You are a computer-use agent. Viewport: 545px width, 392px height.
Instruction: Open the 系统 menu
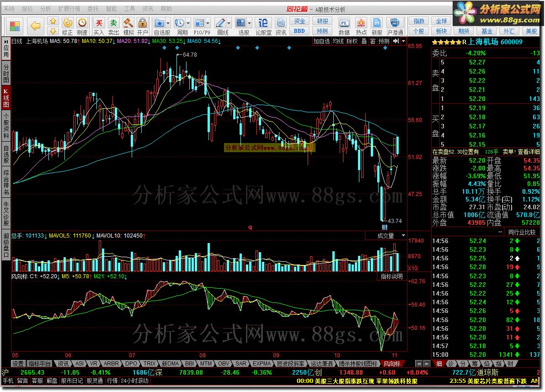pos(9,9)
